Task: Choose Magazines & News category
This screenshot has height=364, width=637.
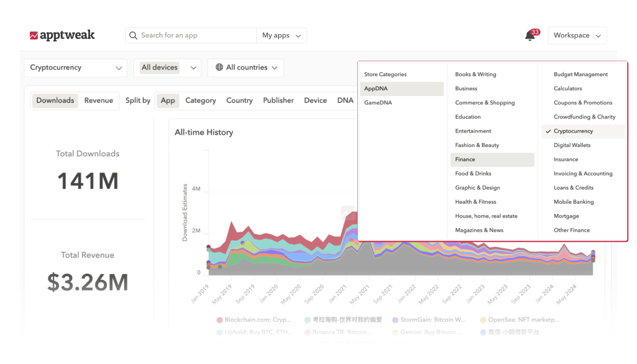Action: coord(492,230)
